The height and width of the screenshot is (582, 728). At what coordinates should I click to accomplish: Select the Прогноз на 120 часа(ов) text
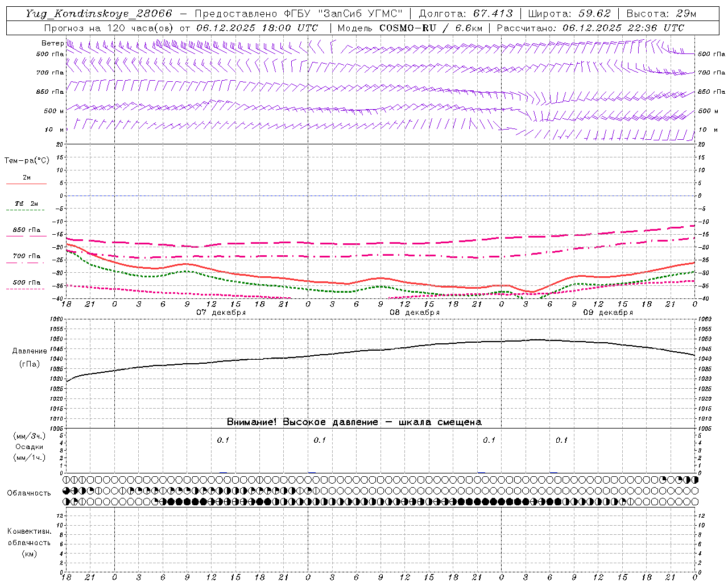click(110, 28)
